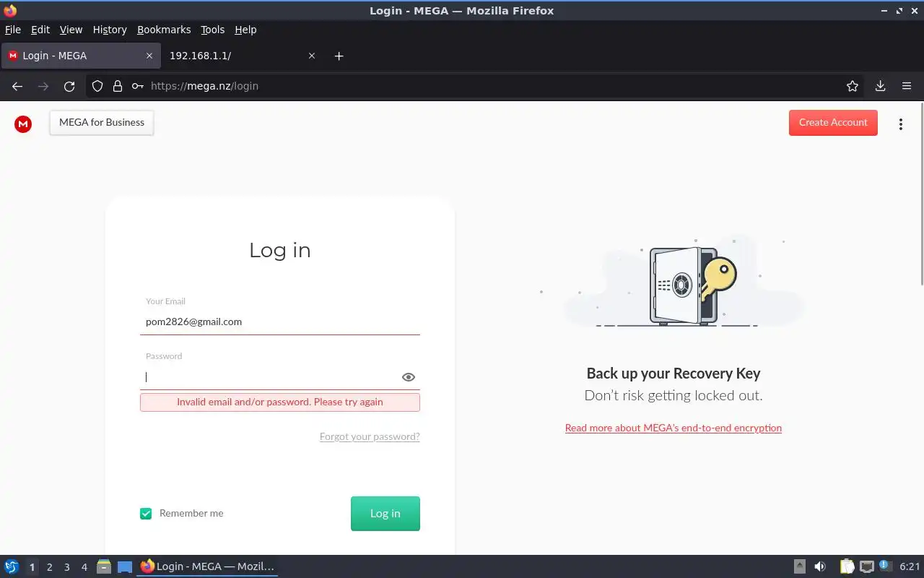Open the Bookmarks menu

pos(164,30)
